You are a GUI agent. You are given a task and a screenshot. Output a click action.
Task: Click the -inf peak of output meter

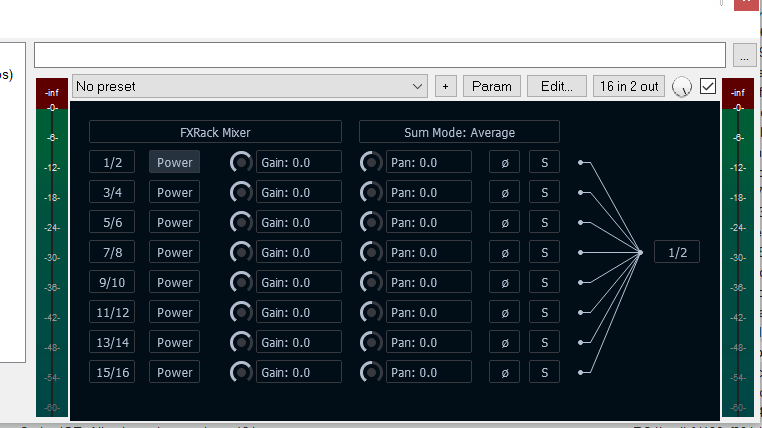738,92
